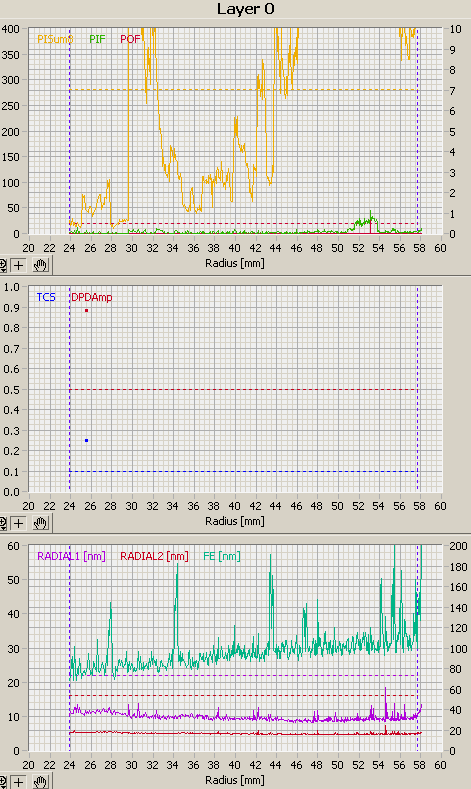471x789 pixels.
Task: Select the crosshair cursor tool under the RADIAL chart
Action: pyautogui.click(x=19, y=782)
